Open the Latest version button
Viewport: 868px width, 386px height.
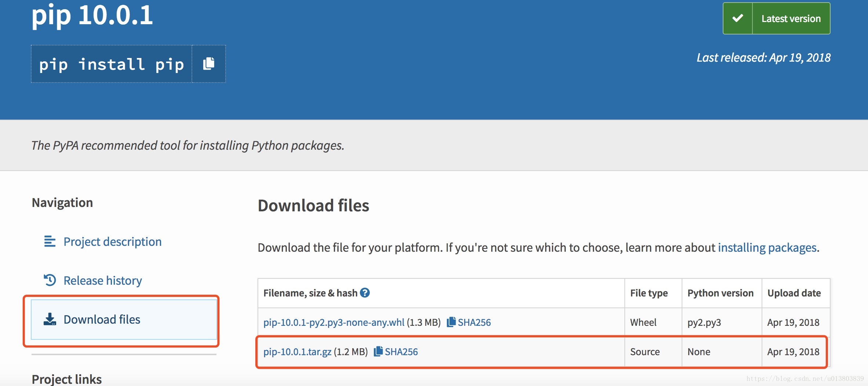(776, 18)
